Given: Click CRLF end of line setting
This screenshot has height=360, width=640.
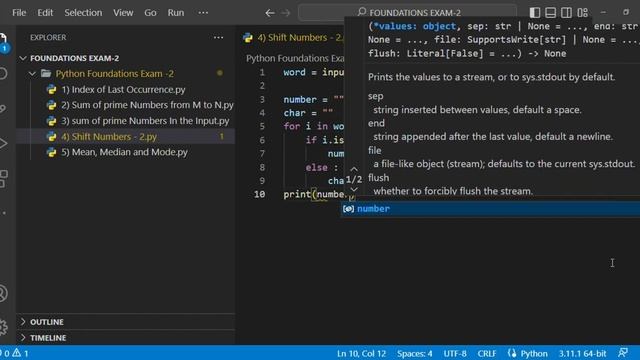Looking at the screenshot, I should (487, 353).
